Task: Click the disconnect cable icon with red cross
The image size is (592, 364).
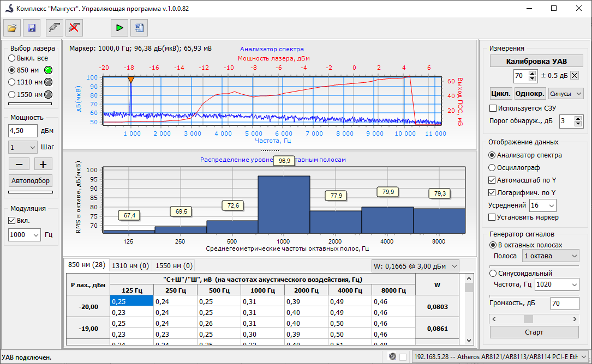Action: (74, 27)
